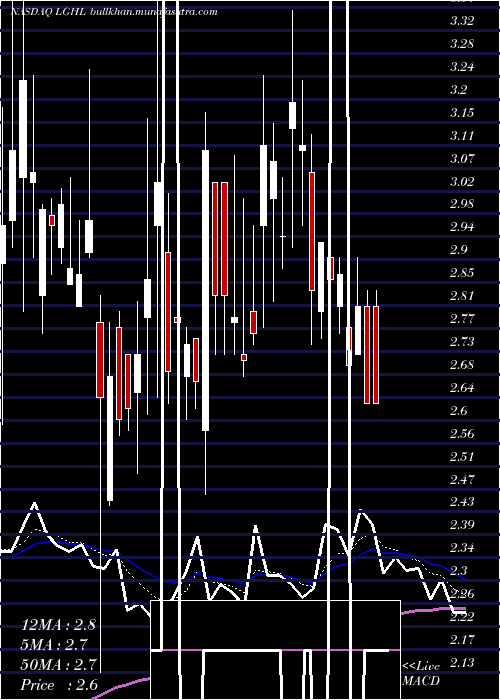Click the <<Live label

click(421, 666)
